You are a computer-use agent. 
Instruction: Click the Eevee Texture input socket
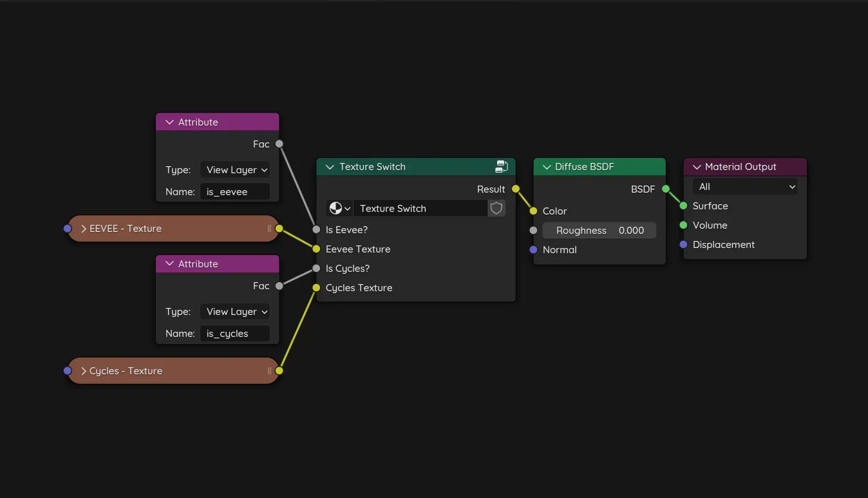coord(316,249)
